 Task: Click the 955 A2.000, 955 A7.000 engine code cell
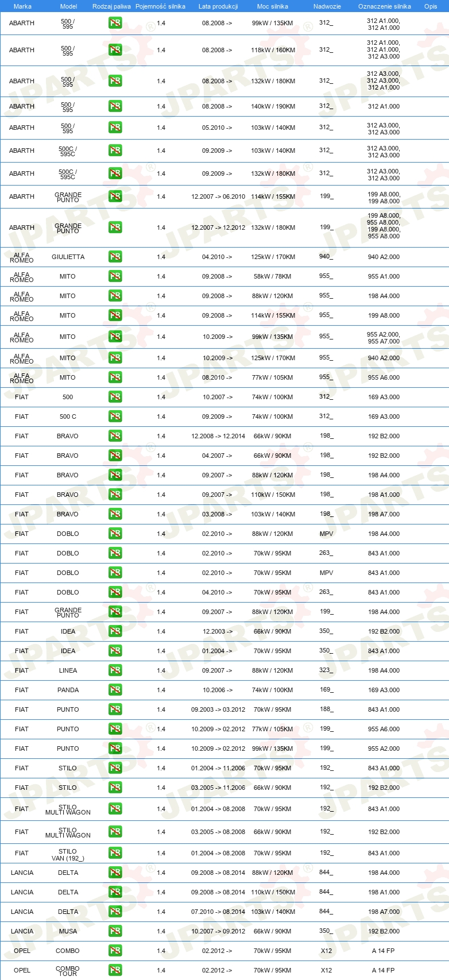384,338
